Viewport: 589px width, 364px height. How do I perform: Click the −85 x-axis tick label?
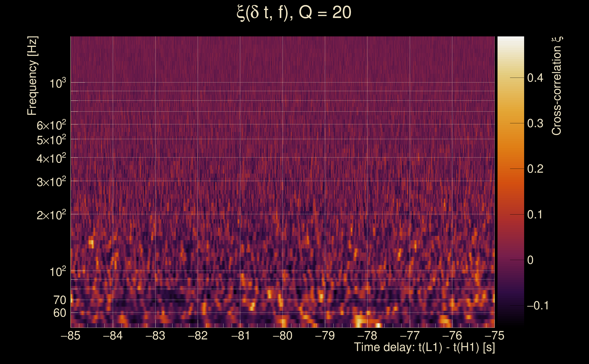coord(70,336)
